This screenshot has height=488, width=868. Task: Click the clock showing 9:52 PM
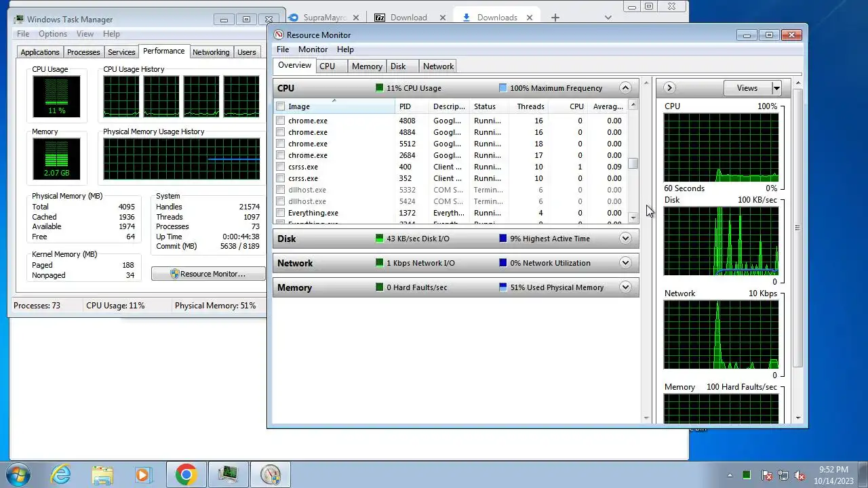pos(833,469)
